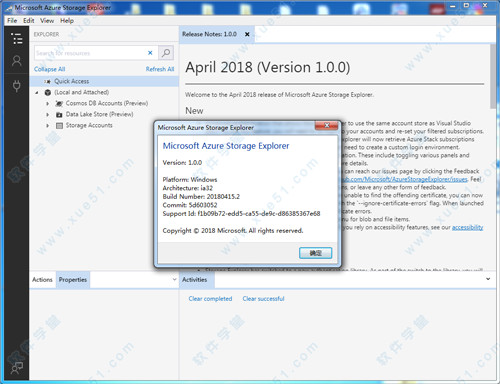
Task: Open Account Management person icon in sidebar
Action: 16,61
